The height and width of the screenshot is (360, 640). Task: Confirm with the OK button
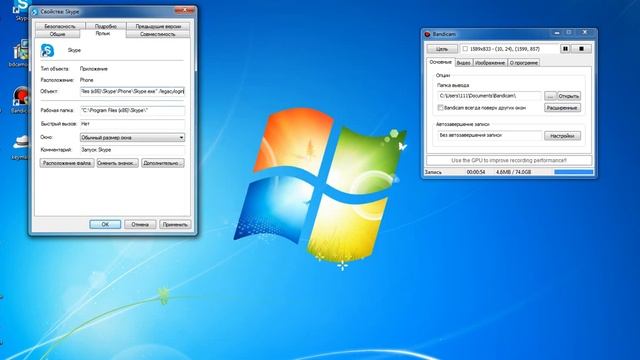(x=105, y=224)
